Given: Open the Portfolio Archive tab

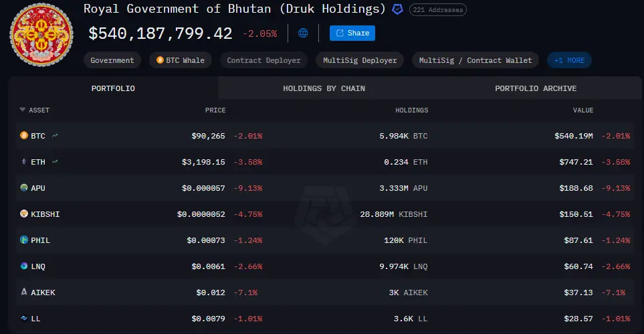Looking at the screenshot, I should 535,88.
